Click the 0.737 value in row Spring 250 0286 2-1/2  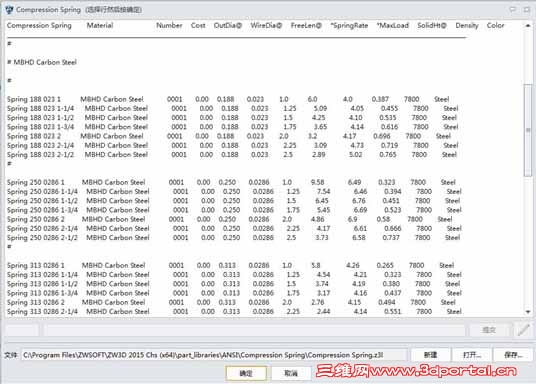(390, 238)
